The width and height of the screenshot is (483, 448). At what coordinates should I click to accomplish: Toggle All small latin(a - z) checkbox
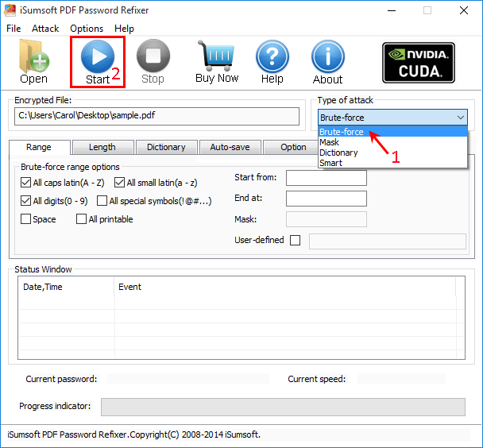coord(119,183)
